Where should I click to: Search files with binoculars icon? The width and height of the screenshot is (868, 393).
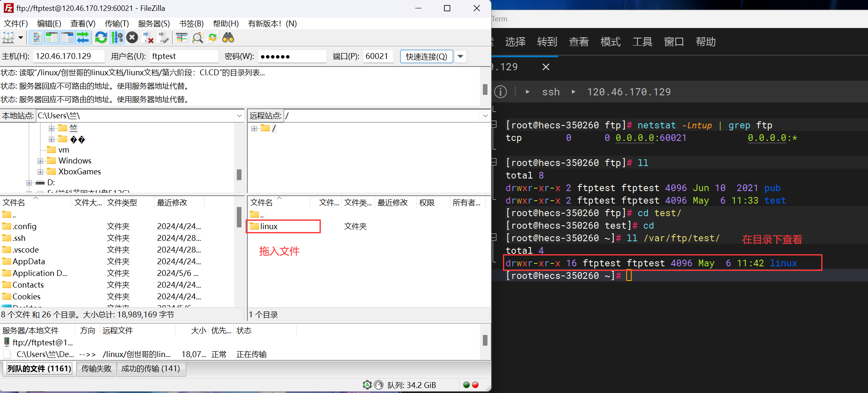click(228, 38)
